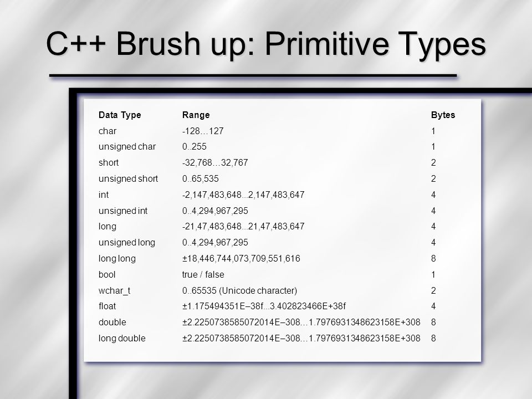Screen dimensions: 532x399
Task: Click the bytes value "4" in unsigned long row
Action: [x=433, y=242]
